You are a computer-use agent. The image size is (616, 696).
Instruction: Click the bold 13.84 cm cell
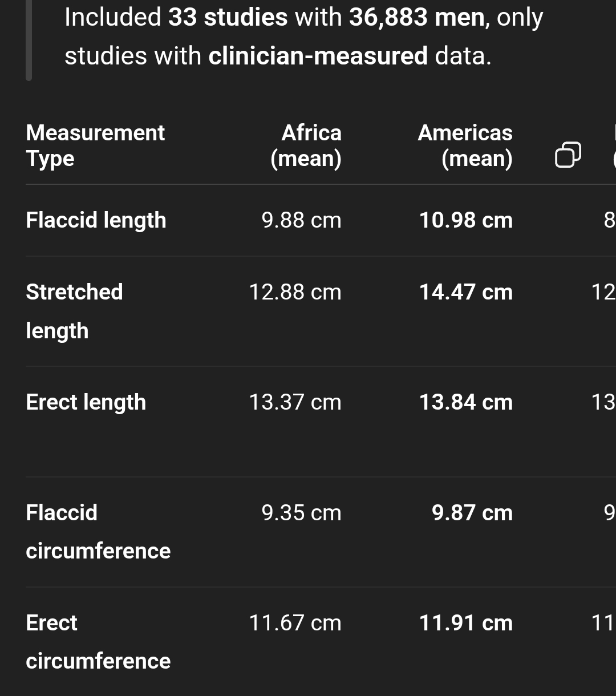point(465,402)
